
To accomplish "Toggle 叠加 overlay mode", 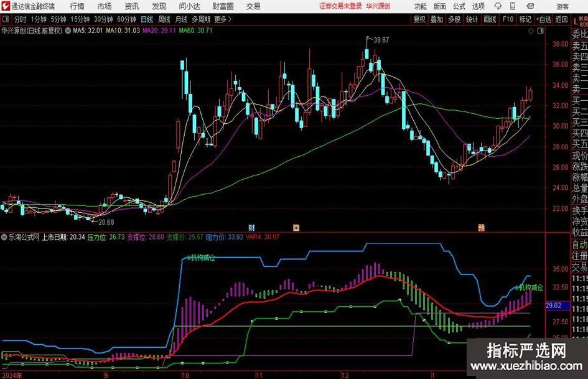I will [x=437, y=19].
